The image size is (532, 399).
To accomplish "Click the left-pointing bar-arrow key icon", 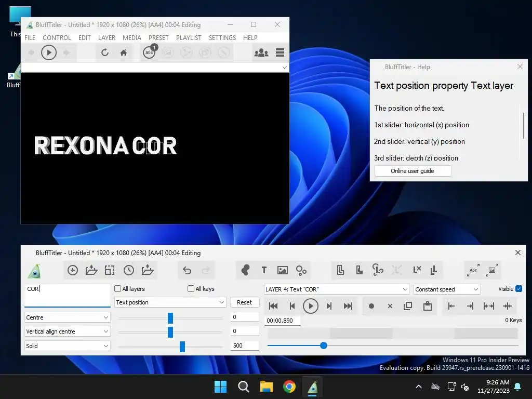I will tap(451, 306).
